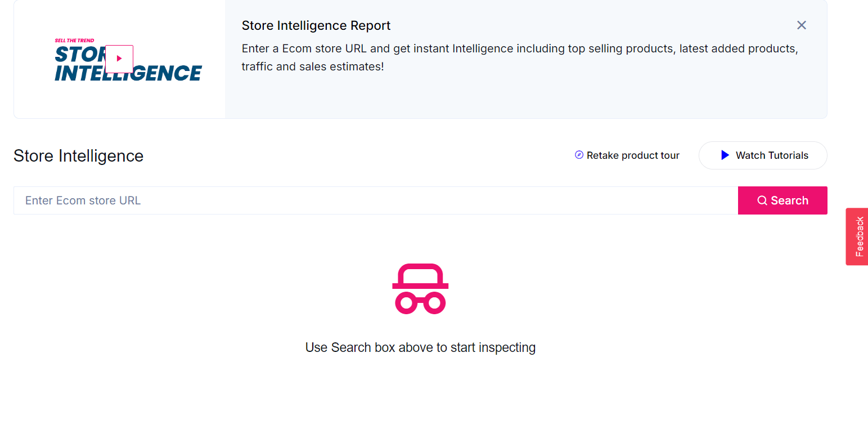Click the 'Use Search box above' message
This screenshot has height=424, width=868.
coord(420,347)
